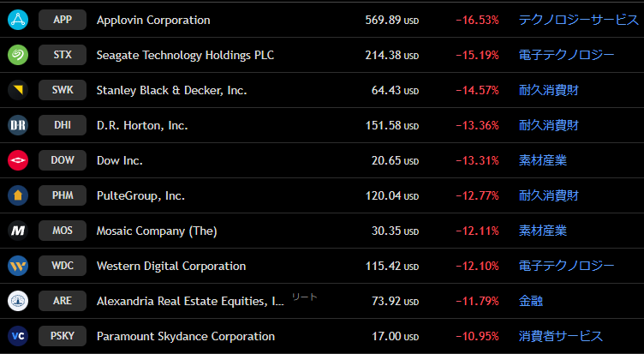Click the D.R. Horton logo icon
The width and height of the screenshot is (644, 354).
pyautogui.click(x=18, y=125)
